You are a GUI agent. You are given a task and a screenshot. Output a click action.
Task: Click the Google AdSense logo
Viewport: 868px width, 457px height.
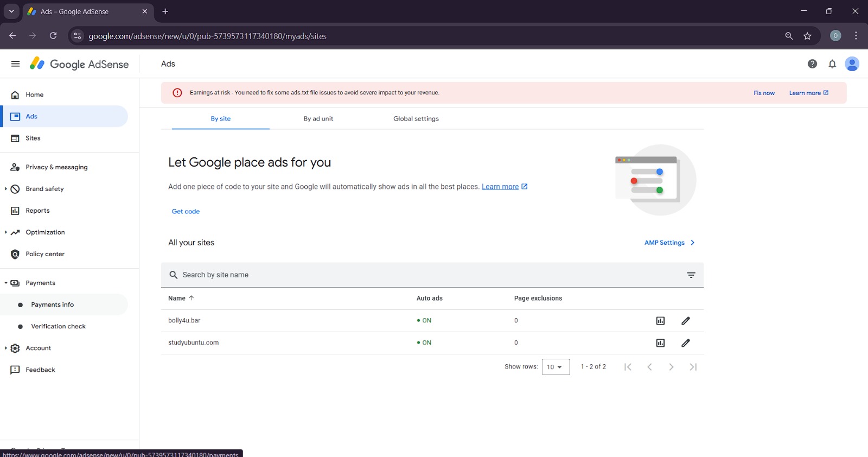[x=79, y=64]
